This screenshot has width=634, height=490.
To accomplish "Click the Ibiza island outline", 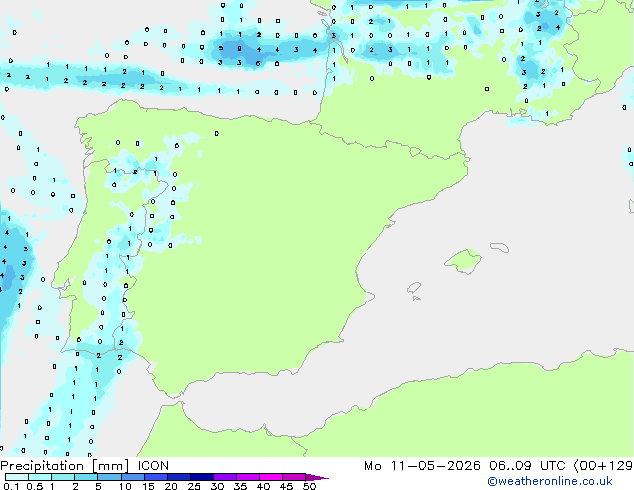I will [414, 288].
